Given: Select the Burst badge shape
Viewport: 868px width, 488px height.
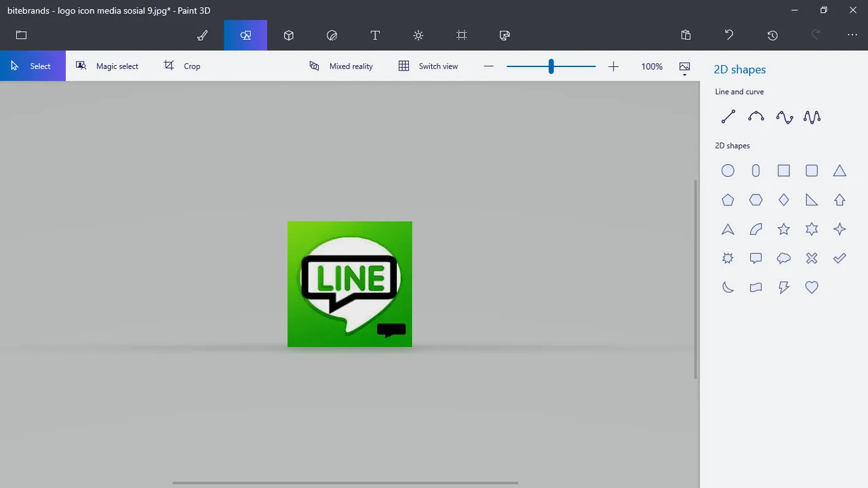Looking at the screenshot, I should click(728, 258).
